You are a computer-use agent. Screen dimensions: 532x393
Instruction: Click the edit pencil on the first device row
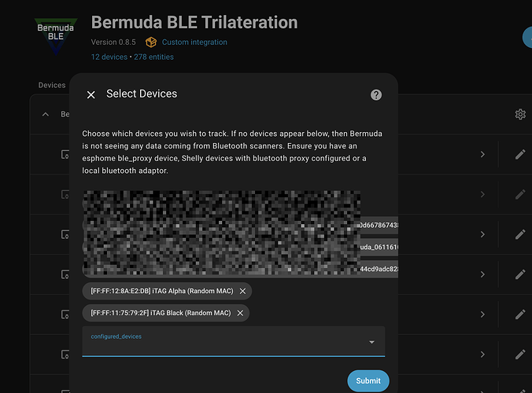(520, 155)
